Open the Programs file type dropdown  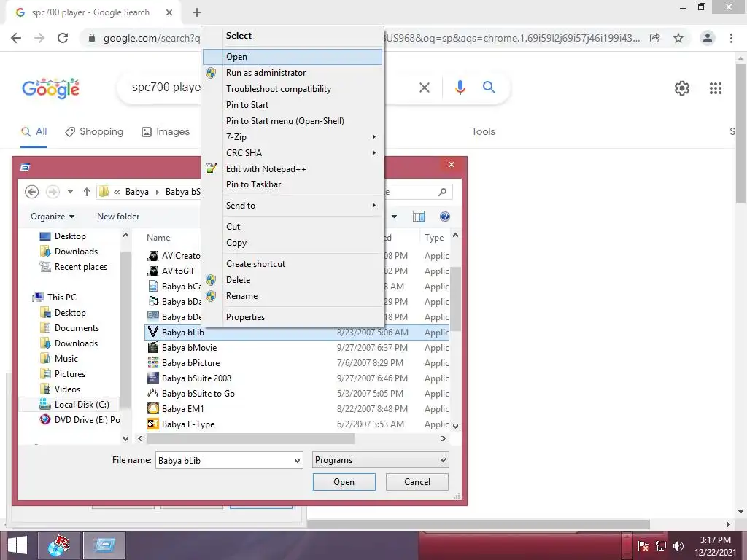tap(380, 460)
